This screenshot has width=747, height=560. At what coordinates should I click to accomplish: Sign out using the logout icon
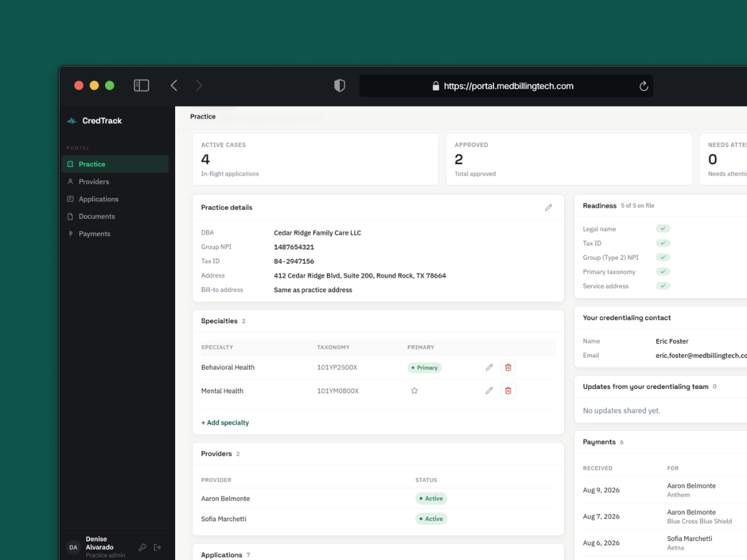157,547
